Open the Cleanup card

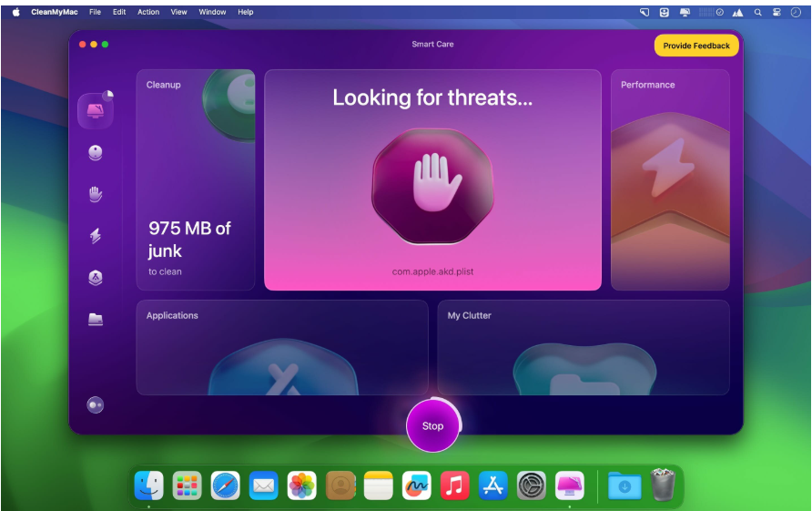[196, 179]
